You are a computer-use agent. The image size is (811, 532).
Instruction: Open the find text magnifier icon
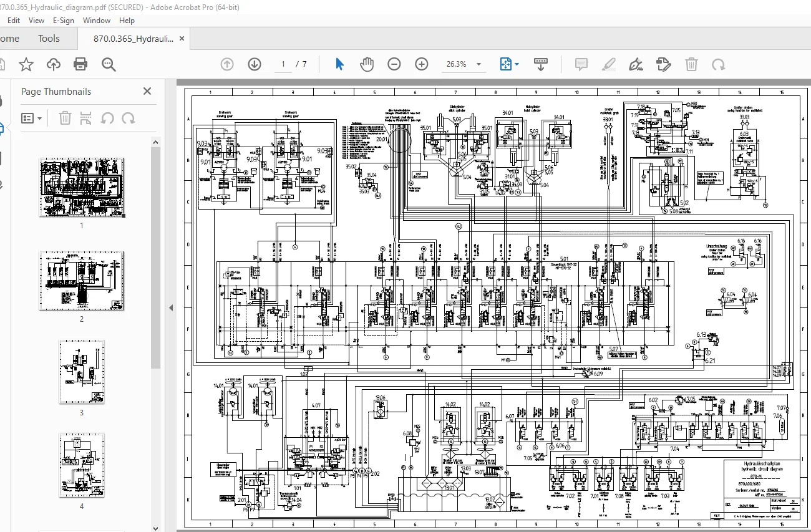point(109,64)
